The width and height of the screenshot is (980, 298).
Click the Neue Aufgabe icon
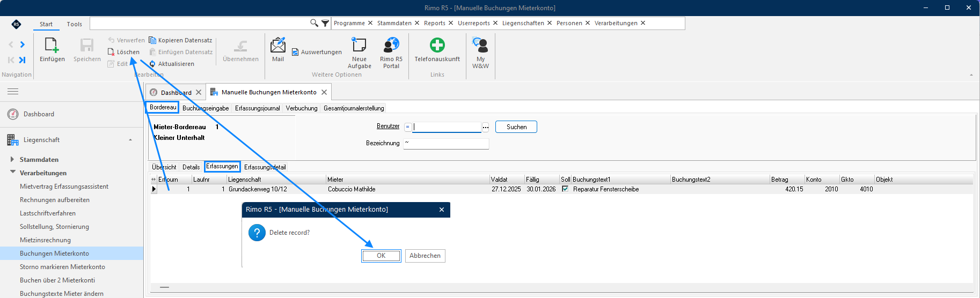pyautogui.click(x=359, y=45)
